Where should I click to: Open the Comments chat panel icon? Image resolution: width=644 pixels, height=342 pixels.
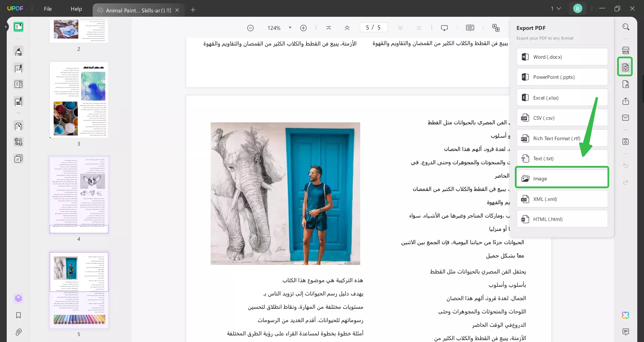tap(626, 332)
